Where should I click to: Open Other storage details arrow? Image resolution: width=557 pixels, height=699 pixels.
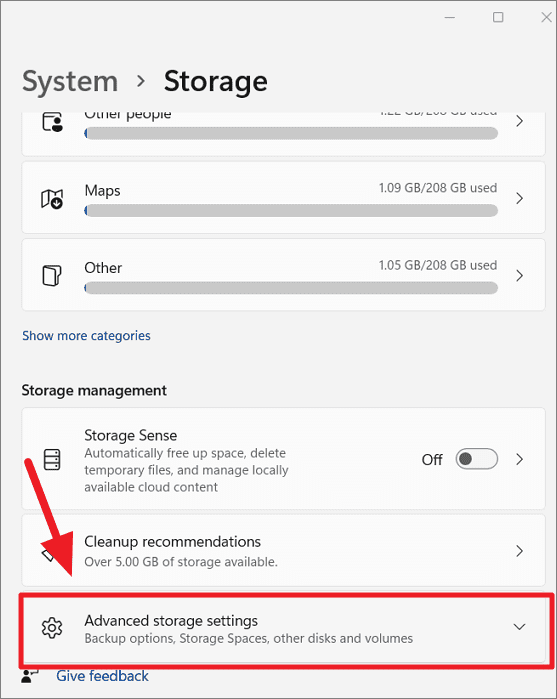[519, 275]
